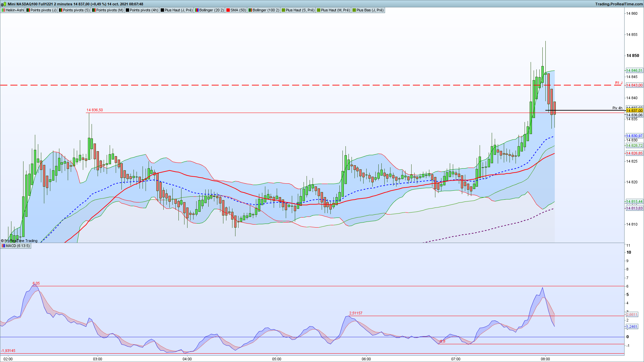
Task: Click the 08:00 time axis marker
Action: (545, 359)
